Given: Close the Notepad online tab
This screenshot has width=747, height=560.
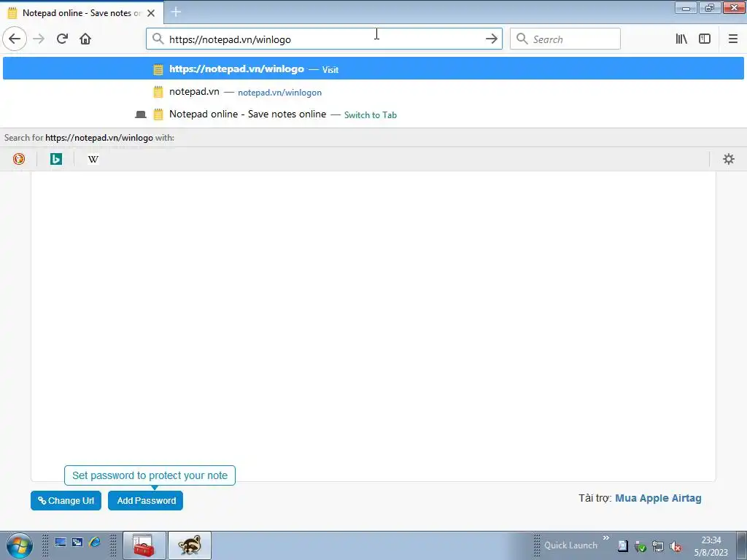Looking at the screenshot, I should [151, 13].
